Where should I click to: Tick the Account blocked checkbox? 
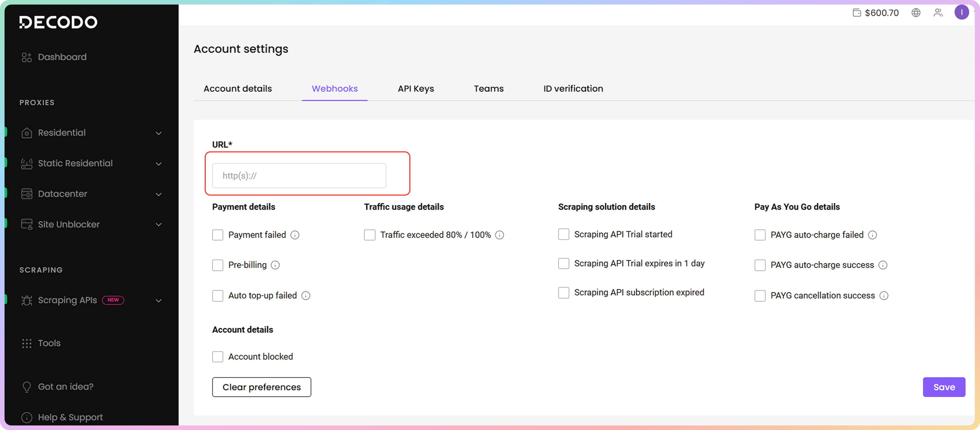[218, 357]
